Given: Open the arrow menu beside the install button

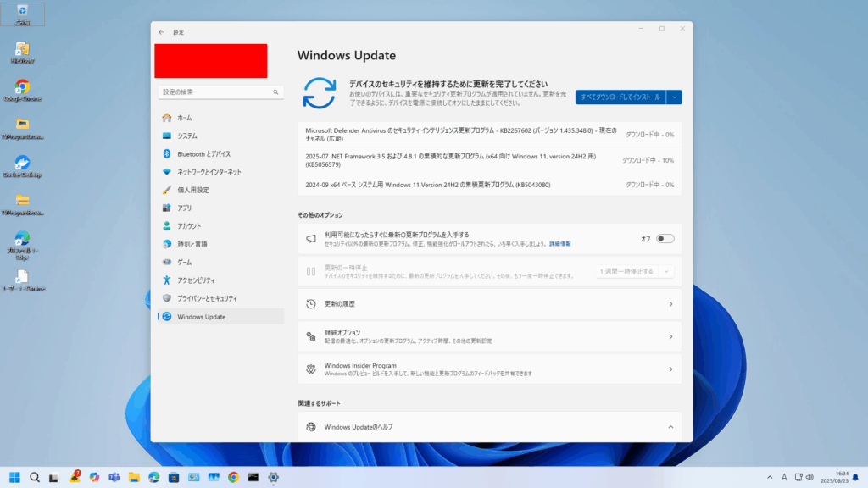Looking at the screenshot, I should [674, 97].
